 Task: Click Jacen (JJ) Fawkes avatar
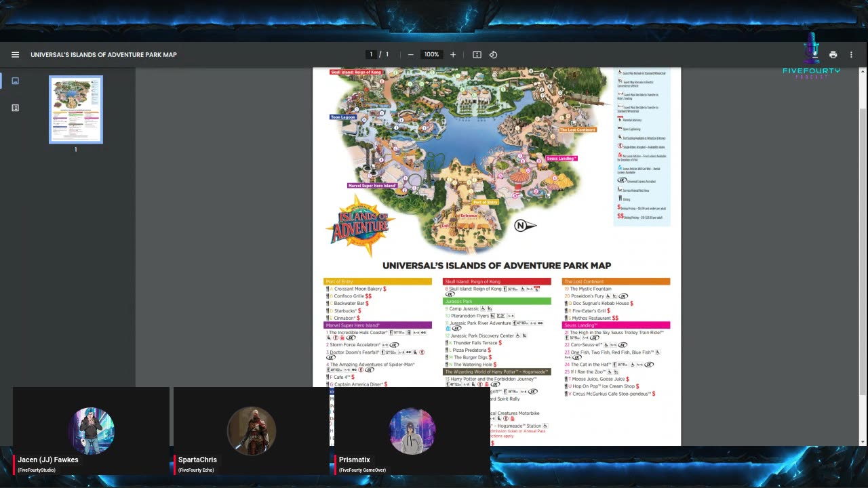pos(92,431)
